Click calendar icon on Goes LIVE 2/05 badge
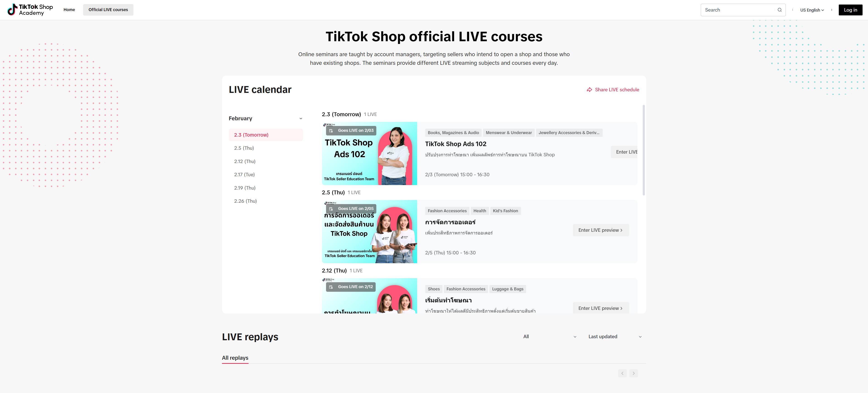 click(331, 209)
